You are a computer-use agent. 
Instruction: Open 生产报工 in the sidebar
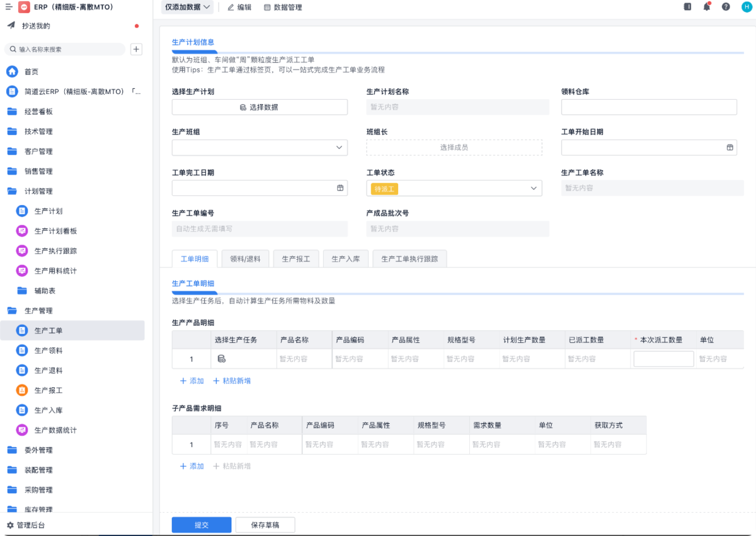[x=48, y=390]
